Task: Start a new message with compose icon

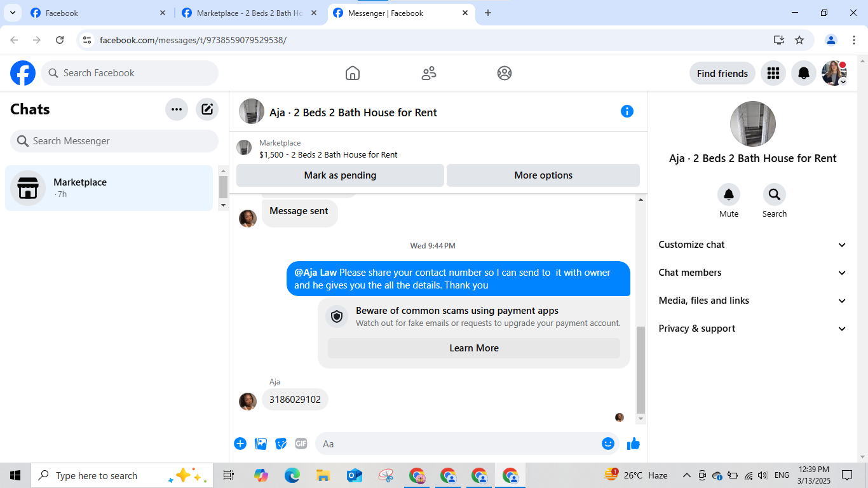Action: tap(207, 109)
